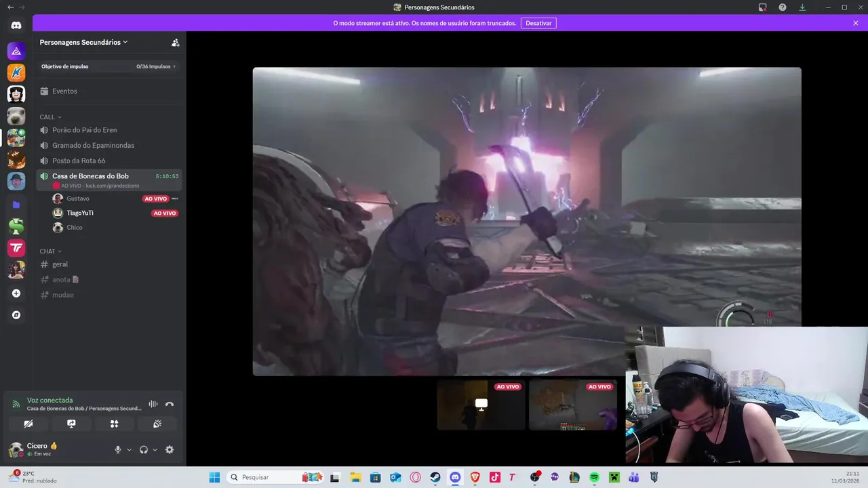Image resolution: width=868 pixels, height=488 pixels.
Task: Click the channel timer 5:10:53
Action: (x=167, y=176)
